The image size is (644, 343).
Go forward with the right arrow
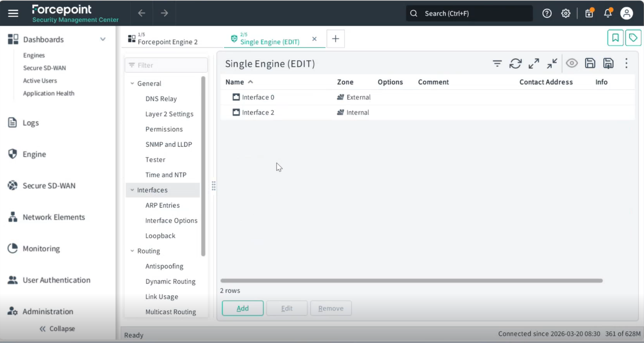pos(164,13)
